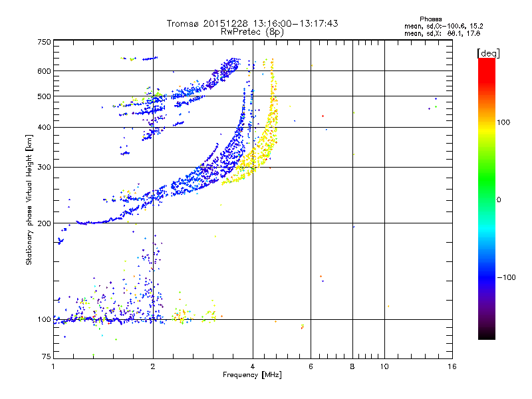Click the y-axis label '75'
This screenshot has width=532, height=399.
(x=47, y=356)
